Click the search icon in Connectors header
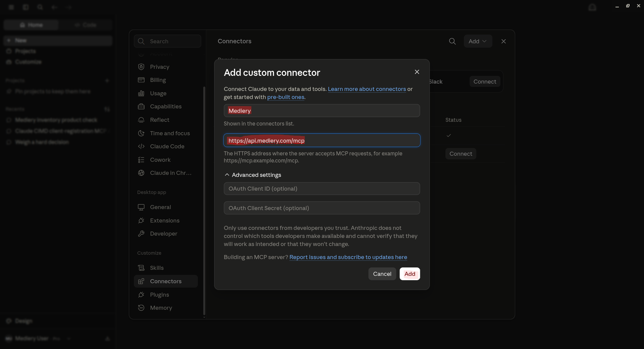 [x=452, y=41]
